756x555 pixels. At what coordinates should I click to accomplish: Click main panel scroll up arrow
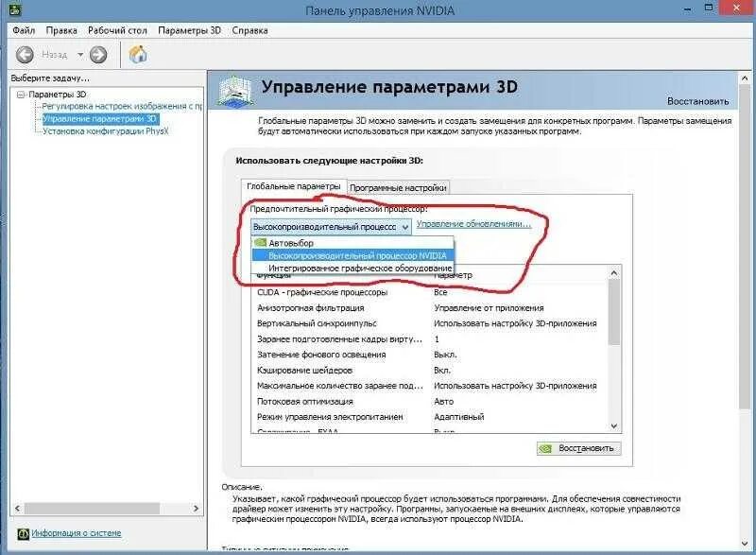[x=745, y=78]
